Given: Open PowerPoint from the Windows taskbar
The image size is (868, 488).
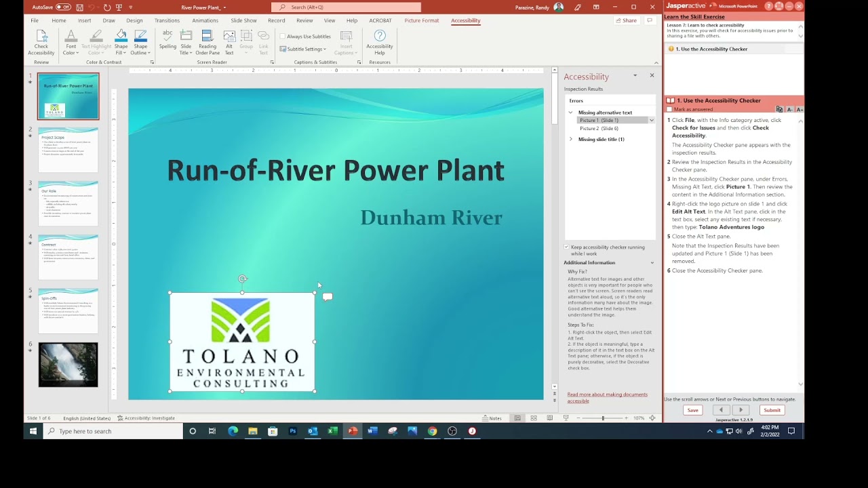Looking at the screenshot, I should click(353, 431).
